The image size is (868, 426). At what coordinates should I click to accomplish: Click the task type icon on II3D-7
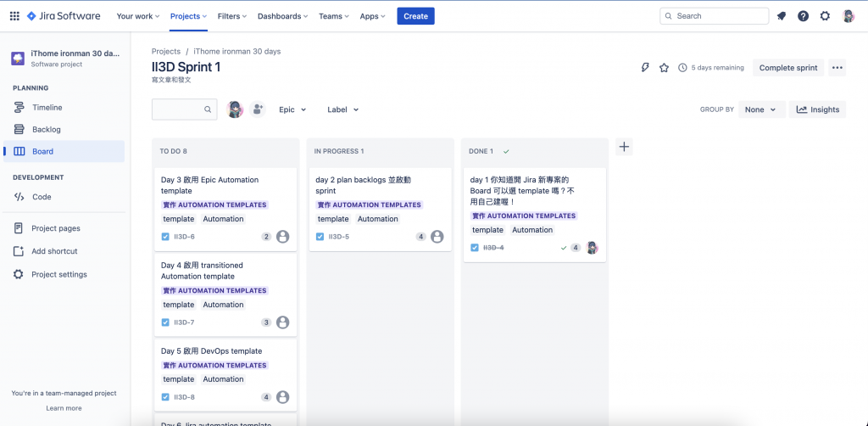pyautogui.click(x=165, y=322)
